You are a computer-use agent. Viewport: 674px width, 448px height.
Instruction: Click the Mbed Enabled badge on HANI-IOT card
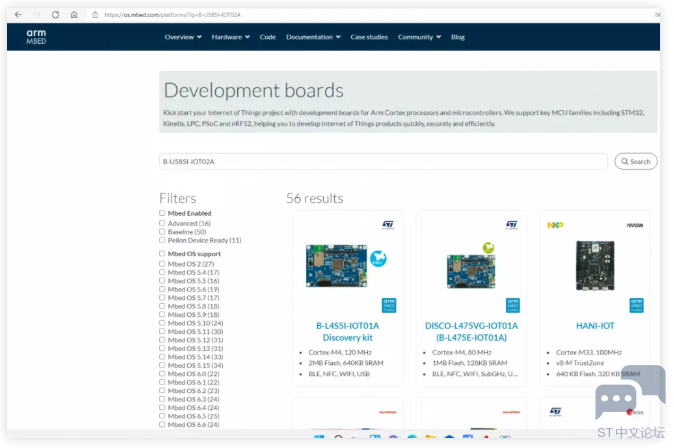pyautogui.click(x=637, y=305)
